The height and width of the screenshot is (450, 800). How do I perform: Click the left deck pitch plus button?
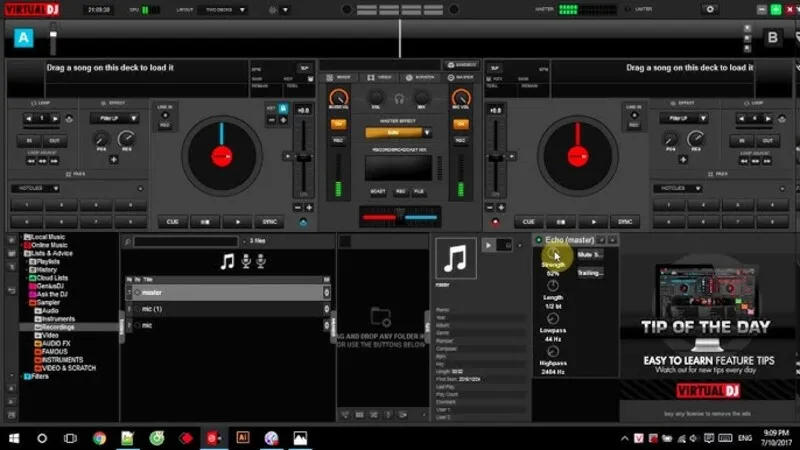coord(309,208)
